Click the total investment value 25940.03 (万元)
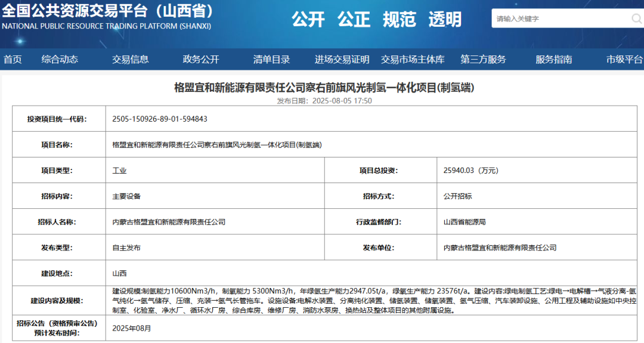The height and width of the screenshot is (343, 644). tap(471, 171)
